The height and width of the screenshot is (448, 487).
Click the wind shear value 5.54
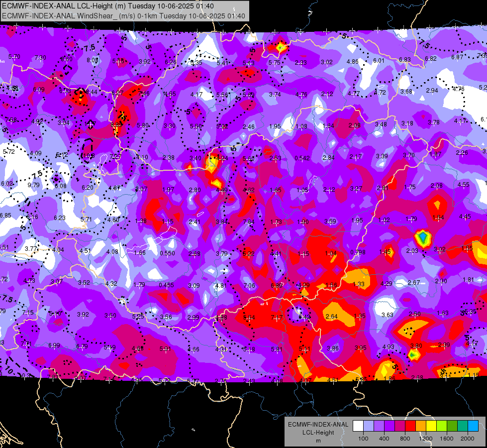point(249,318)
